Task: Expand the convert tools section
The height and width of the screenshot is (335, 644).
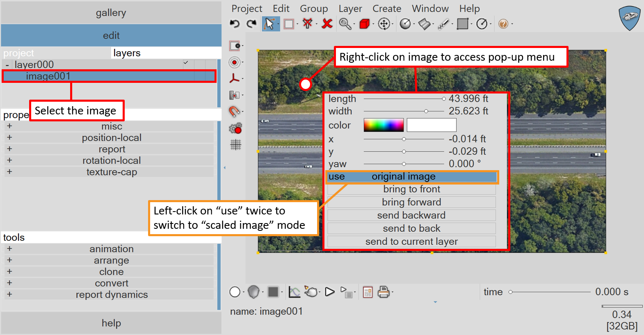Action: click(x=9, y=283)
